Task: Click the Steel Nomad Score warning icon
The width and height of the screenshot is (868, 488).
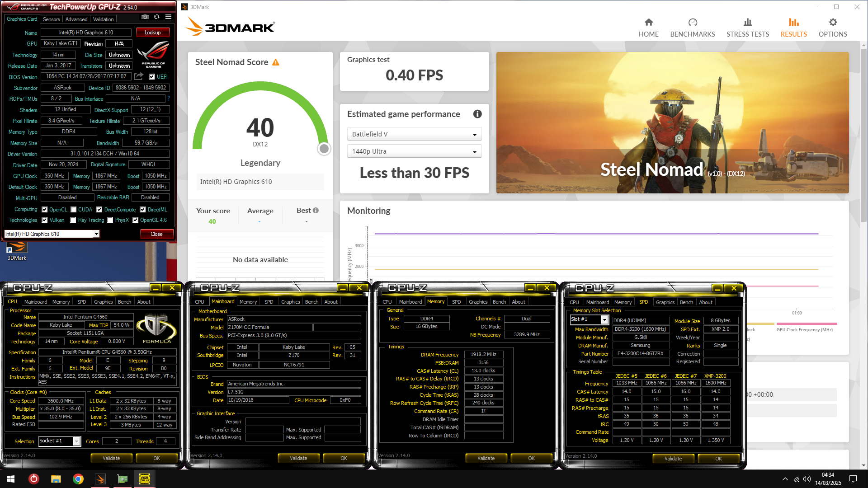Action: point(276,62)
